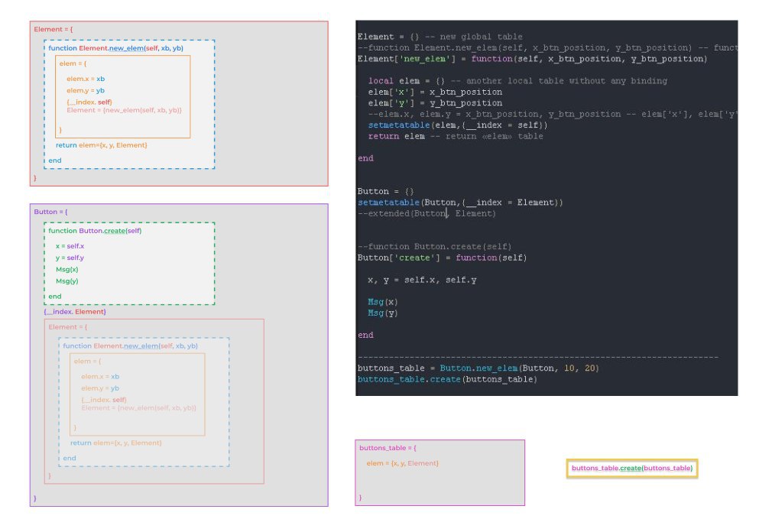Click the '--function Button.create(self)' comment line
Image resolution: width=772 pixels, height=532 pixels.
pyautogui.click(x=434, y=247)
